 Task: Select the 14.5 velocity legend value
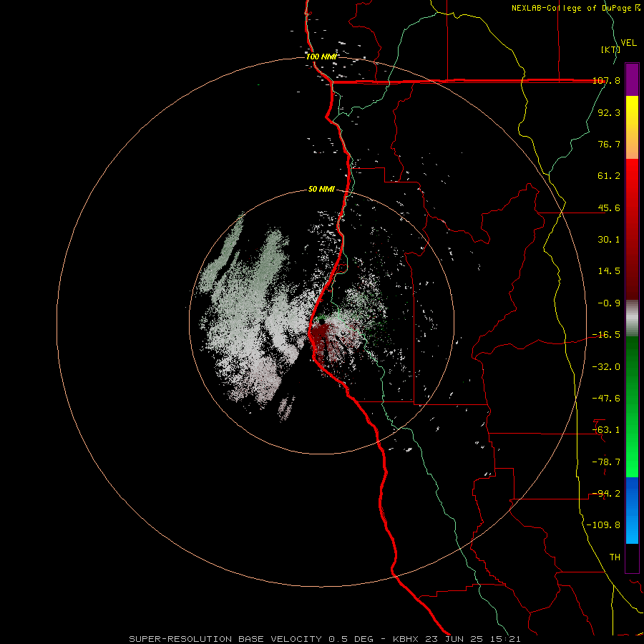point(609,271)
